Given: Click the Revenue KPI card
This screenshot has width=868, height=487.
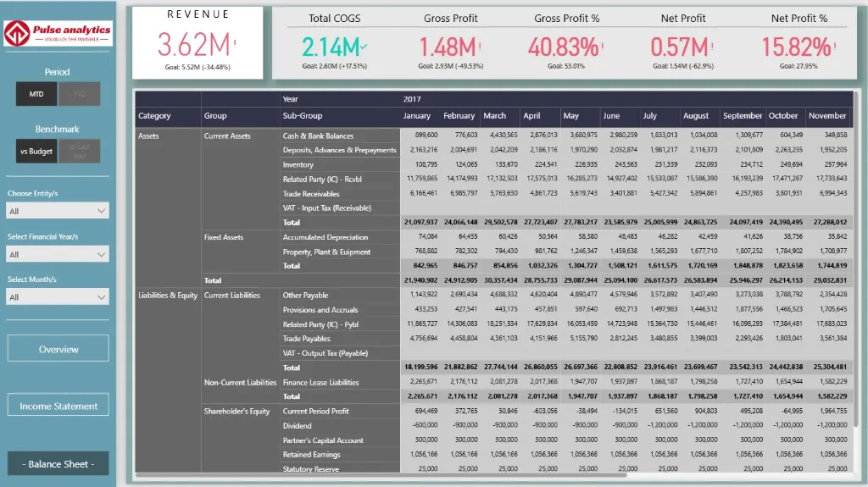Looking at the screenshot, I should pos(198,42).
